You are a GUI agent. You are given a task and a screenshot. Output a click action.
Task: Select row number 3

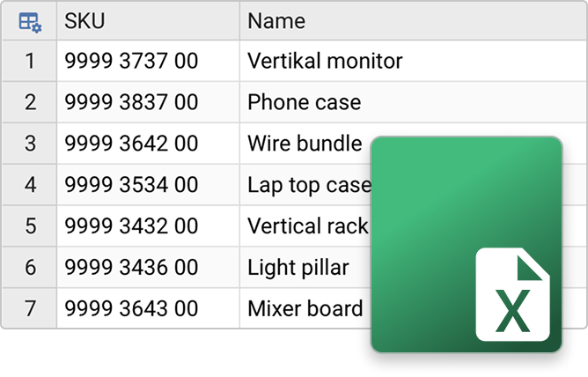(29, 144)
